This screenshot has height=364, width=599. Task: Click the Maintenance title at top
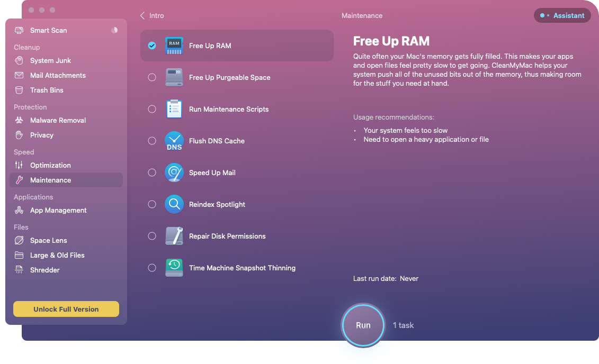(x=362, y=16)
